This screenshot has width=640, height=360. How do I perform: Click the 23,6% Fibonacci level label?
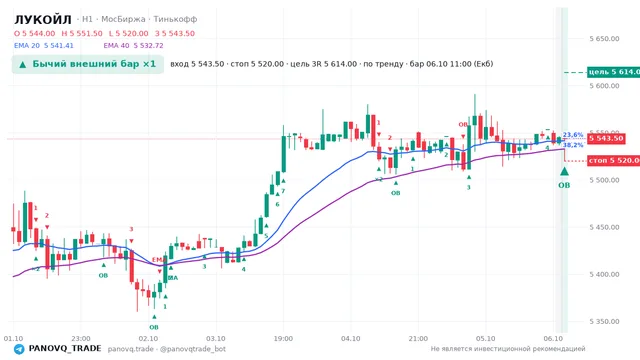pos(573,135)
